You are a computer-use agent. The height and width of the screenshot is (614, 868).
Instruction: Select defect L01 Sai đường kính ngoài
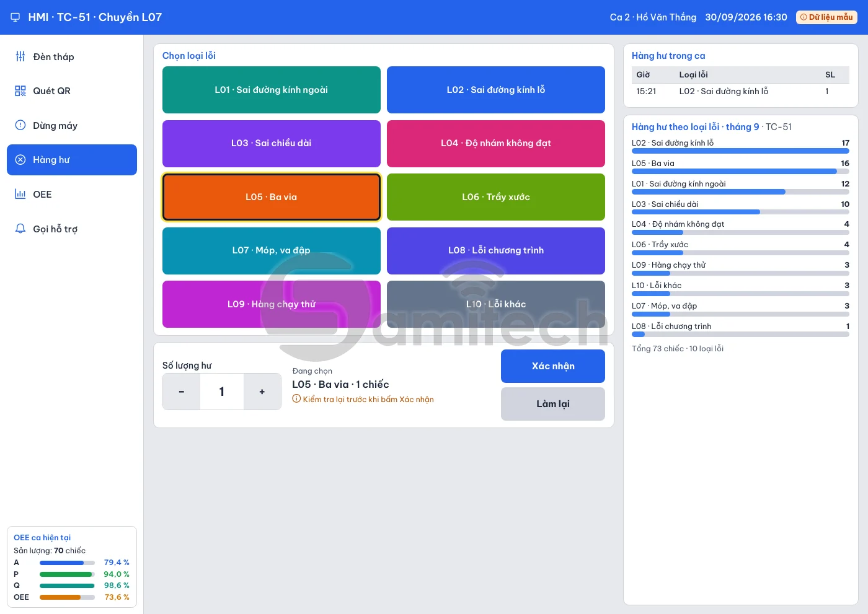(272, 90)
